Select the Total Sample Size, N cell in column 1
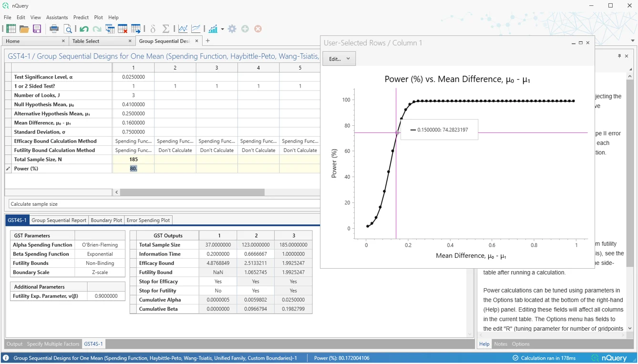 (x=133, y=160)
